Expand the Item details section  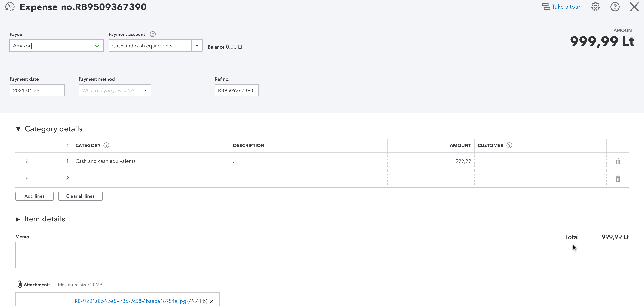pos(18,219)
